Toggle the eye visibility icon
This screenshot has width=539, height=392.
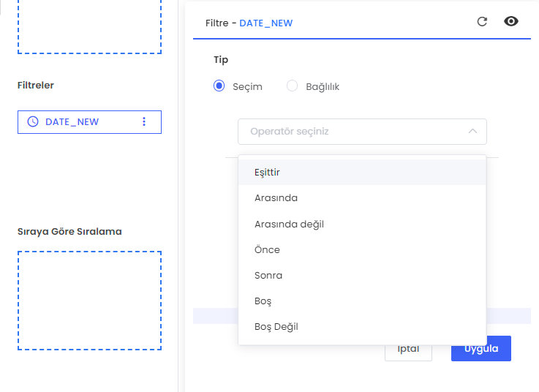[511, 21]
